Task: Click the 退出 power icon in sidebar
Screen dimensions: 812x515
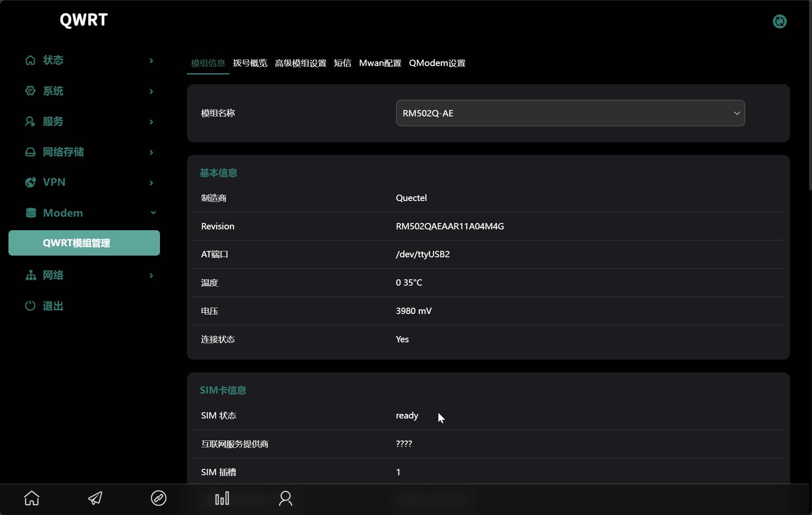Action: 30,306
